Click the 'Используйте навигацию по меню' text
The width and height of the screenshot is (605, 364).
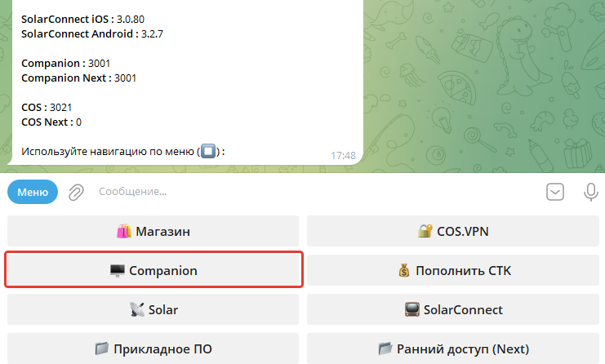[108, 152]
